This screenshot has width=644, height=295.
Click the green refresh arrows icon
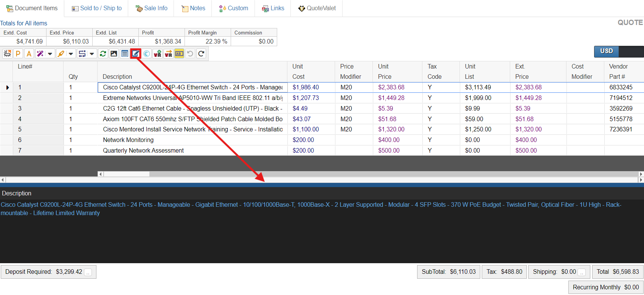pos(103,54)
